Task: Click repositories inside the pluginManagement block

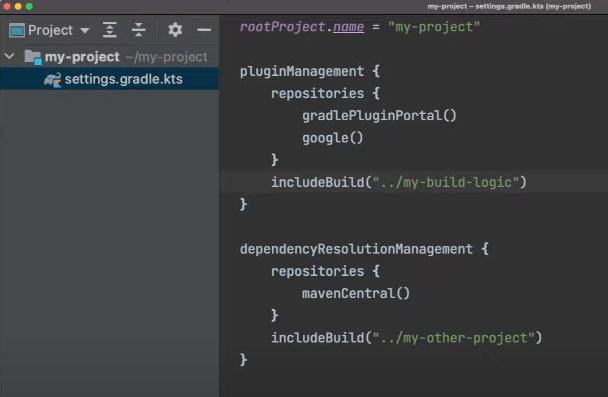Action: (x=318, y=93)
